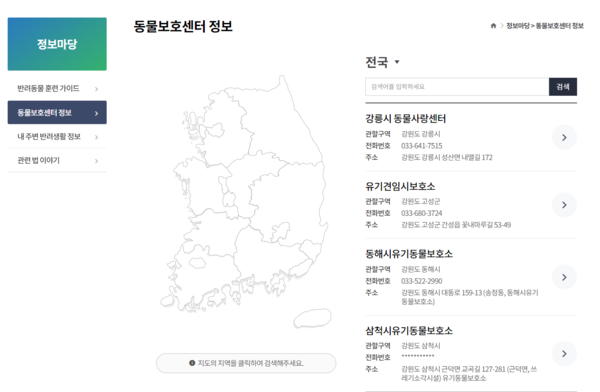Click phone number 033-680-3724
Screen dimensions: 600x392
(x=421, y=213)
